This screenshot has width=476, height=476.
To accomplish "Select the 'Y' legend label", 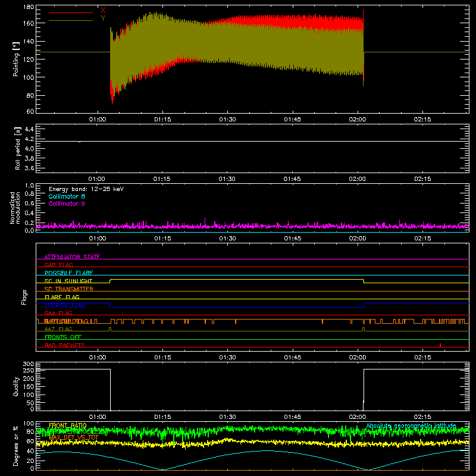I will tap(103, 18).
